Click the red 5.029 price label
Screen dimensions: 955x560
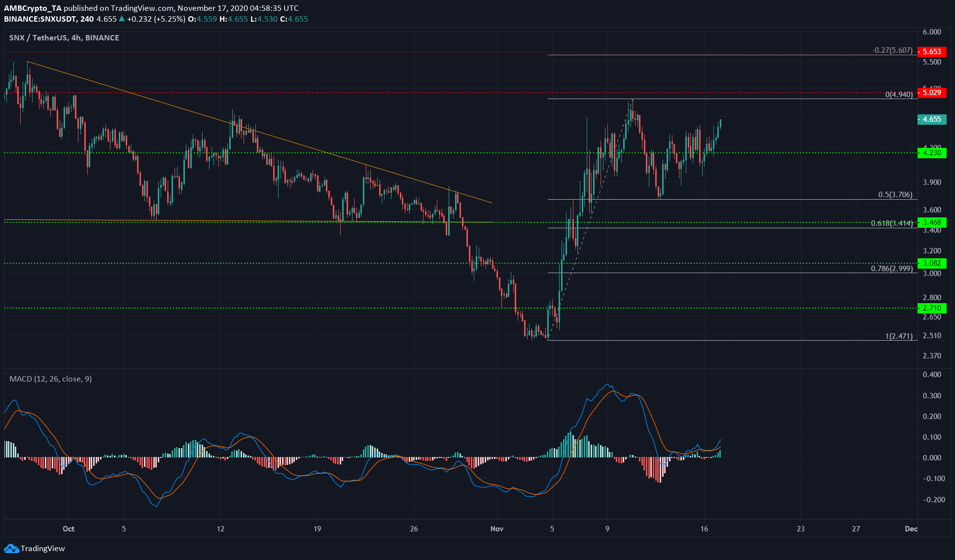tap(932, 93)
